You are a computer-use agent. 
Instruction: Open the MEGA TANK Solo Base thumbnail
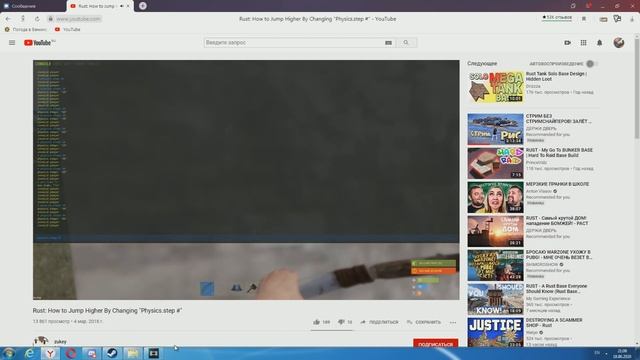pos(495,87)
